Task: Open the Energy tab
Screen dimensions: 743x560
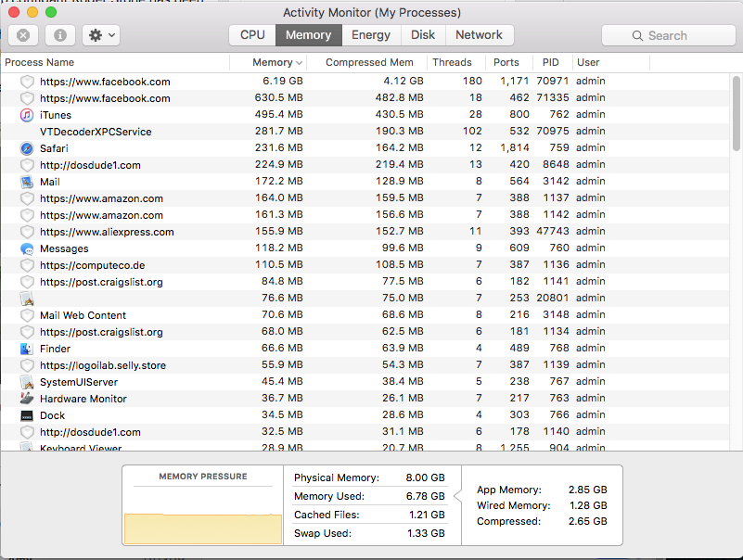Action: click(x=371, y=35)
